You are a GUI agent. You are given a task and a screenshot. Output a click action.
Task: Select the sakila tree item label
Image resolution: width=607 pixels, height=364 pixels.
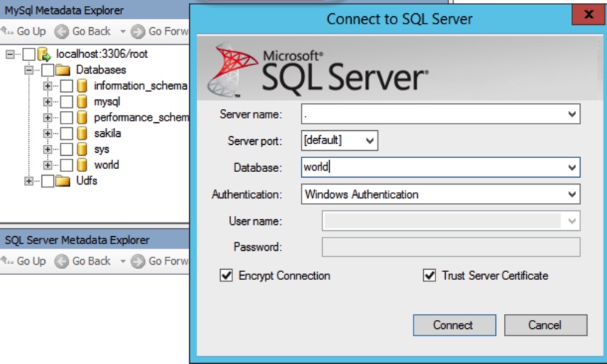click(x=107, y=133)
